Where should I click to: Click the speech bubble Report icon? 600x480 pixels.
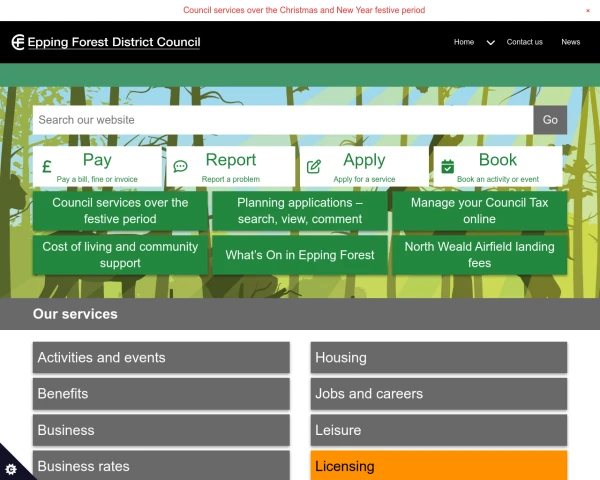[180, 167]
